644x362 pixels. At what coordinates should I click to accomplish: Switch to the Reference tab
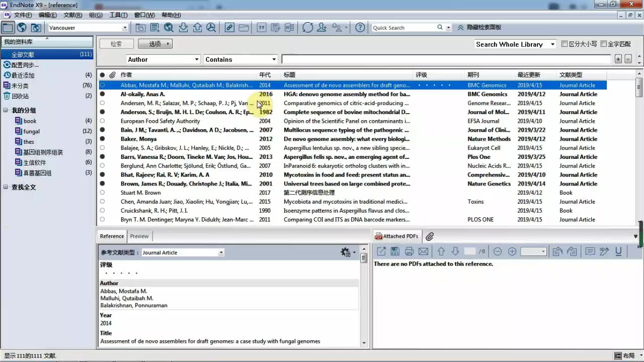pos(112,236)
